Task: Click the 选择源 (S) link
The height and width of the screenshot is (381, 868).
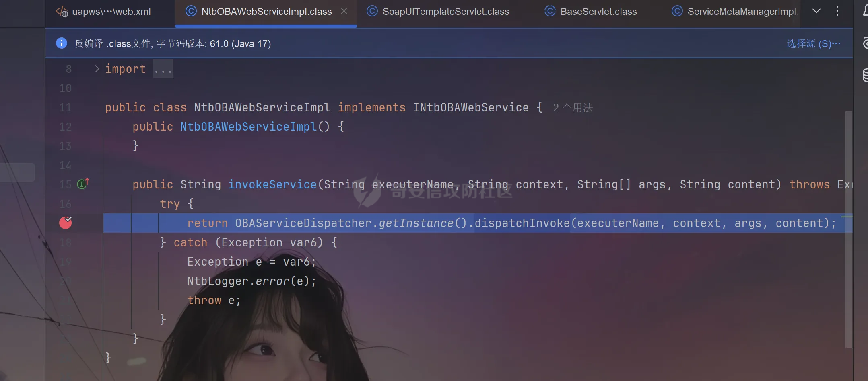Action: [813, 43]
